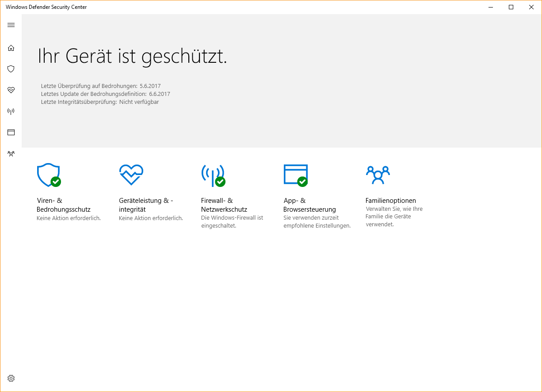542x392 pixels.
Task: Open the sidebar antenna icon for firewall
Action: click(x=11, y=111)
